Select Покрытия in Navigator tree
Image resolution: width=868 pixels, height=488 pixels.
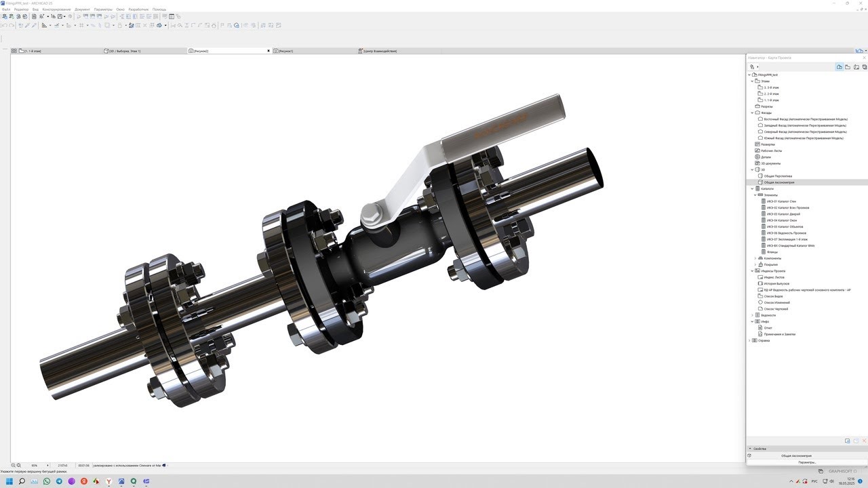tap(771, 264)
